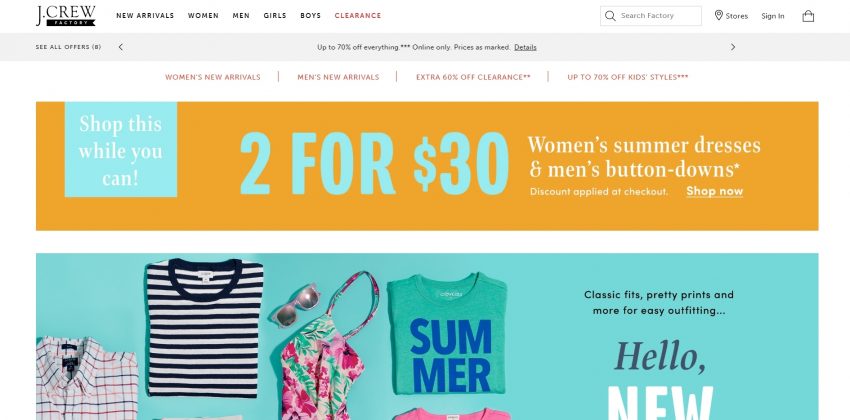
Task: Open the Men menu
Action: pyautogui.click(x=241, y=16)
